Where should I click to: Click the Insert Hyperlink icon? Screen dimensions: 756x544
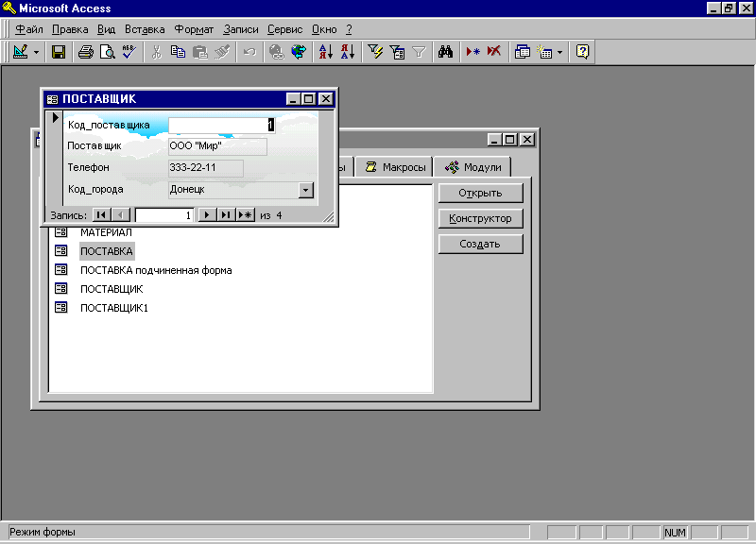click(x=276, y=52)
